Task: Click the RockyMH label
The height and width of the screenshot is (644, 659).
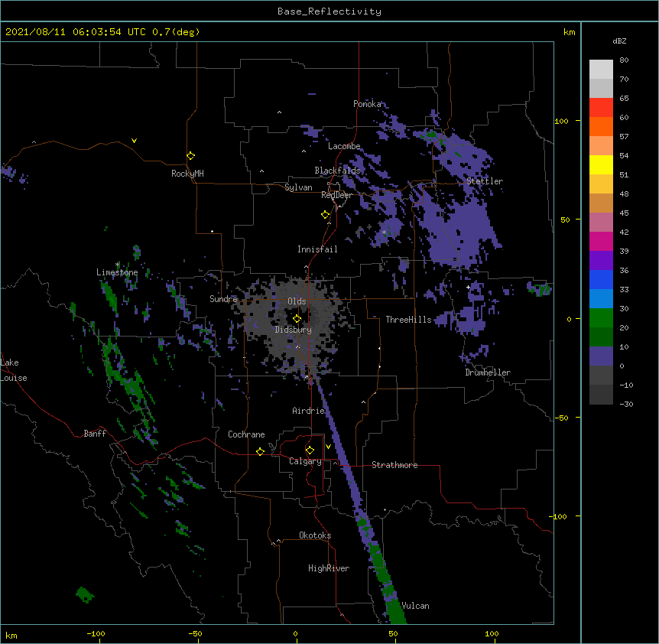Action: click(187, 174)
